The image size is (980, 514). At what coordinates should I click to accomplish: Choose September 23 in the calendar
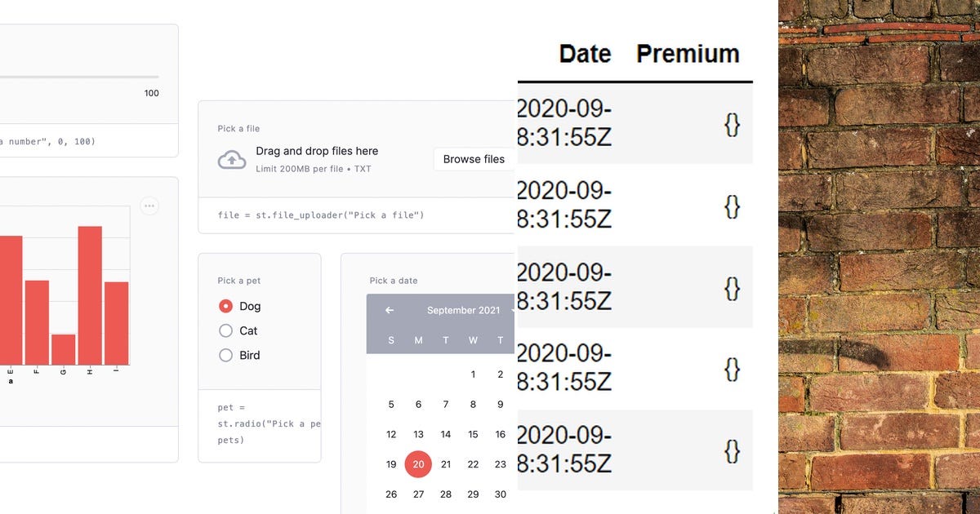click(x=501, y=464)
